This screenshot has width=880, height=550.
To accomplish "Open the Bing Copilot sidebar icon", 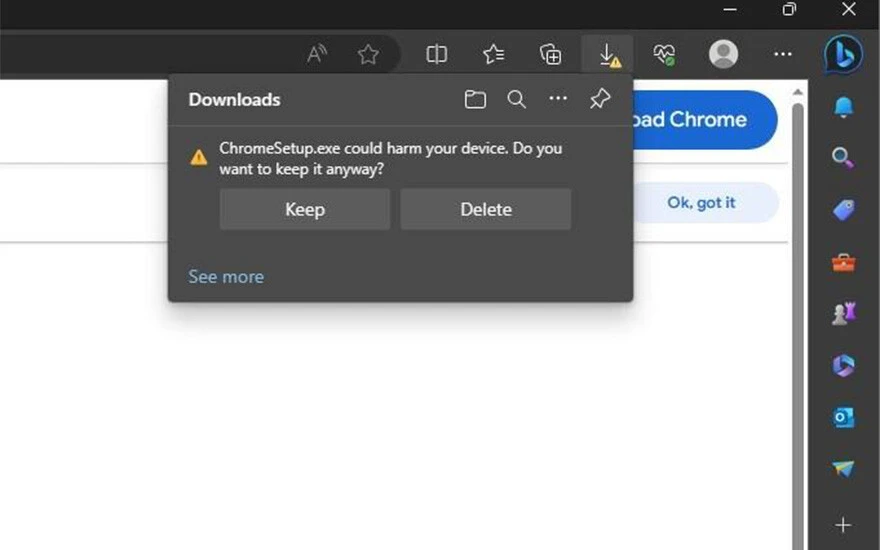I will point(844,54).
